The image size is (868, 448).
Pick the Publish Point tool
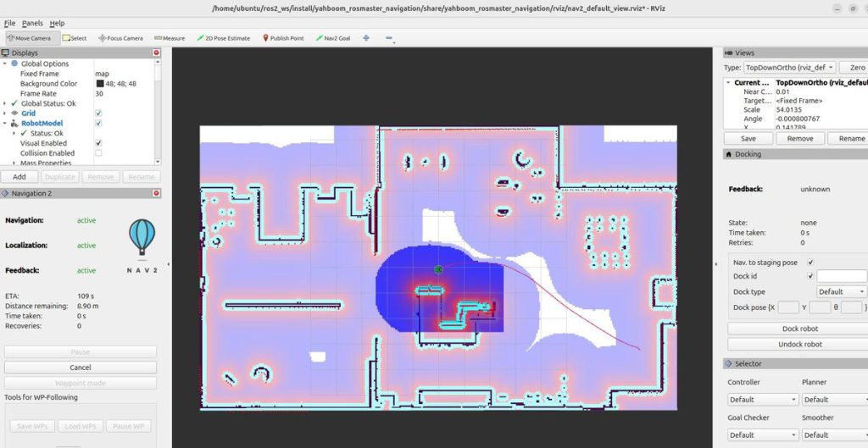pos(283,38)
